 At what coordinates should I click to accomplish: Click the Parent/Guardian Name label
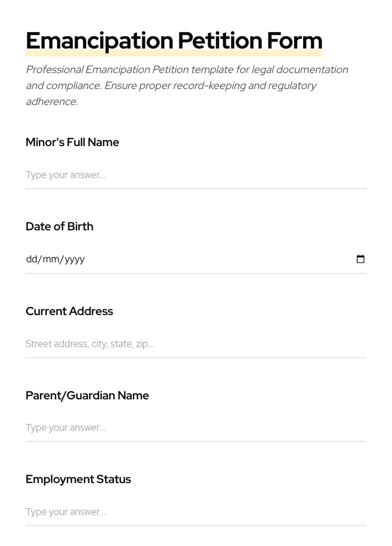(x=87, y=396)
